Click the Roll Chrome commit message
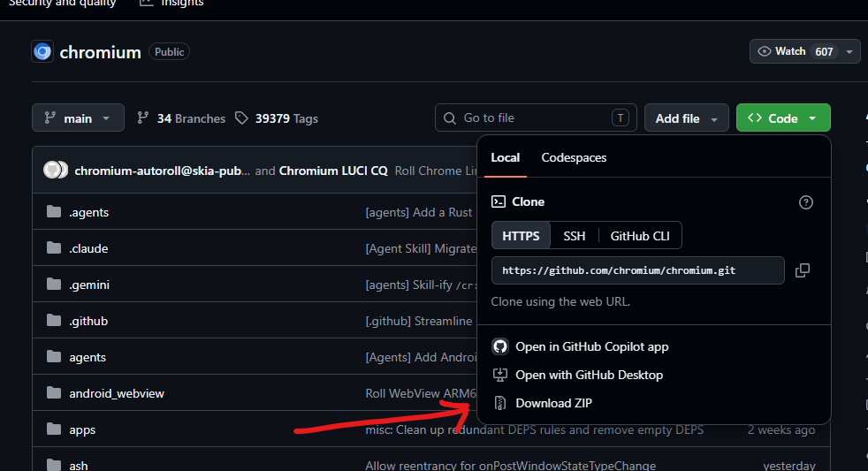Screen dimensions: 868x471 (x=436, y=171)
